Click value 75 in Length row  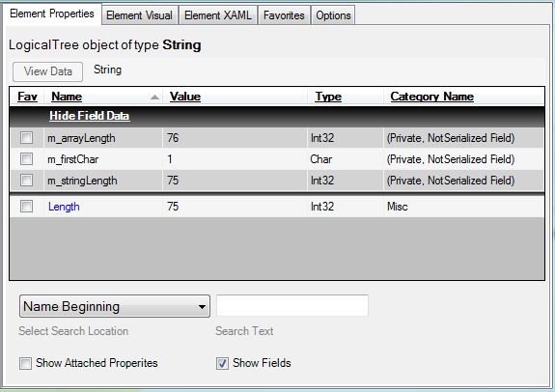pyautogui.click(x=173, y=207)
